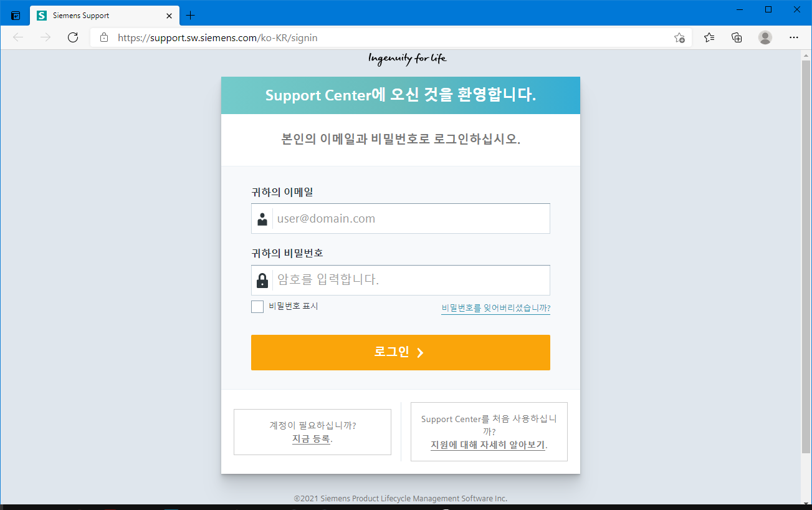The height and width of the screenshot is (510, 812).
Task: Click the user profile avatar icon
Action: [765, 37]
